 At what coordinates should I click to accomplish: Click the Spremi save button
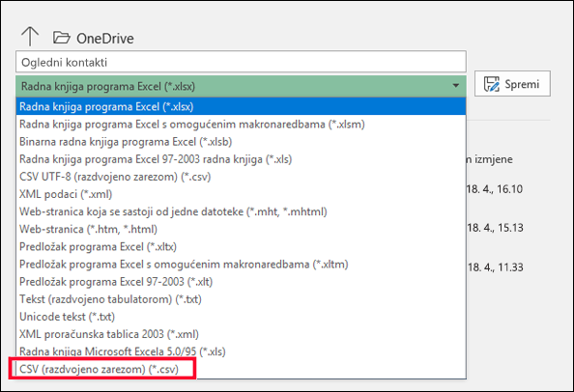click(x=512, y=84)
